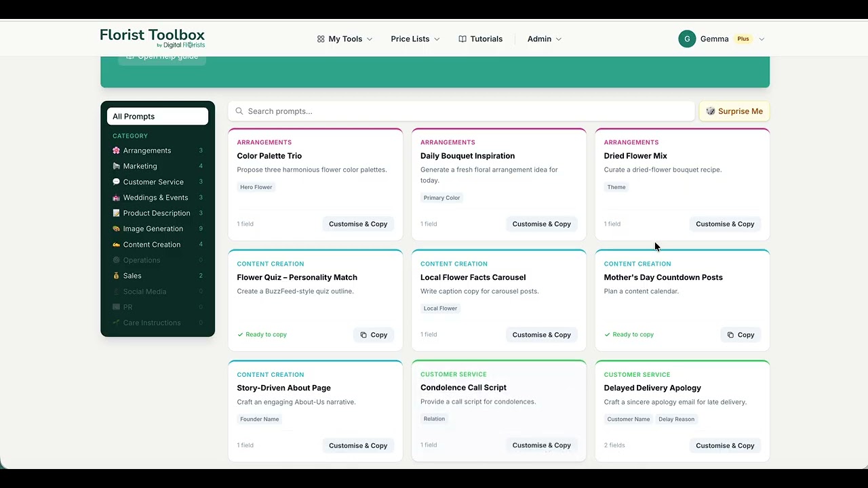This screenshot has width=868, height=488.
Task: Click the Arrangements flower icon
Action: click(x=116, y=150)
